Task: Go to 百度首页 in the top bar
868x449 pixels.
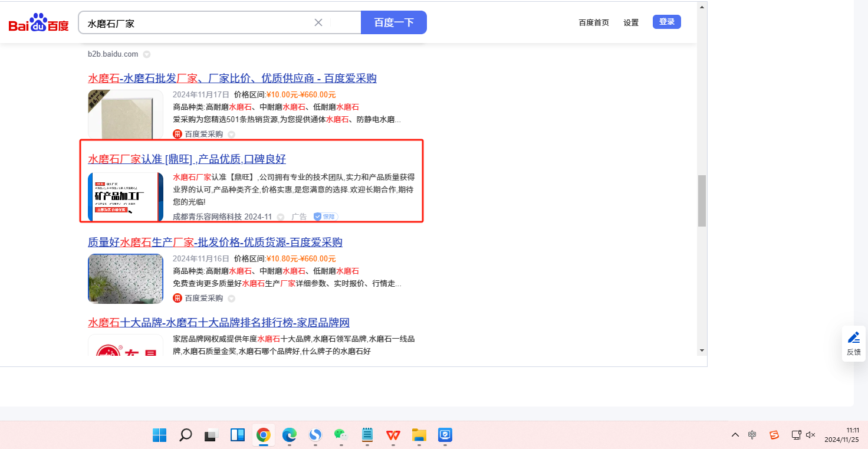Action: tap(593, 22)
